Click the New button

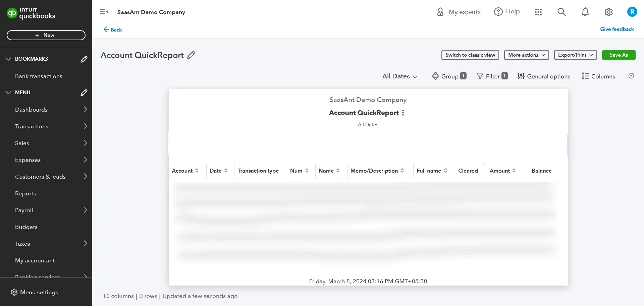click(46, 35)
